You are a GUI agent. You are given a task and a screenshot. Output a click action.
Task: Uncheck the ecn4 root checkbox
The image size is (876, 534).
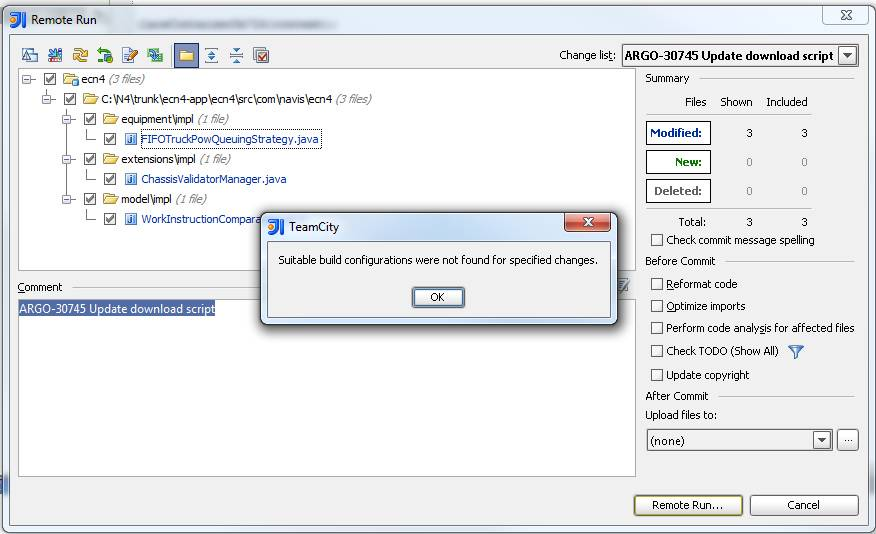50,79
